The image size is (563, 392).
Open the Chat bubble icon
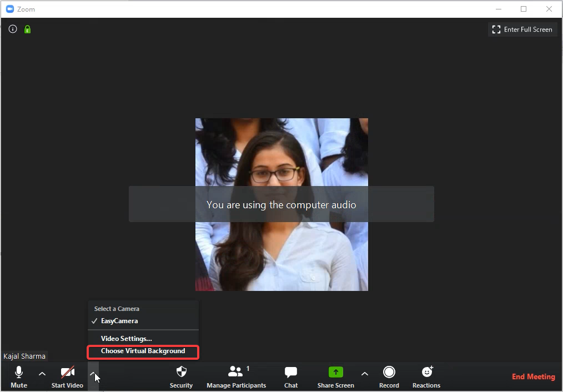click(291, 373)
